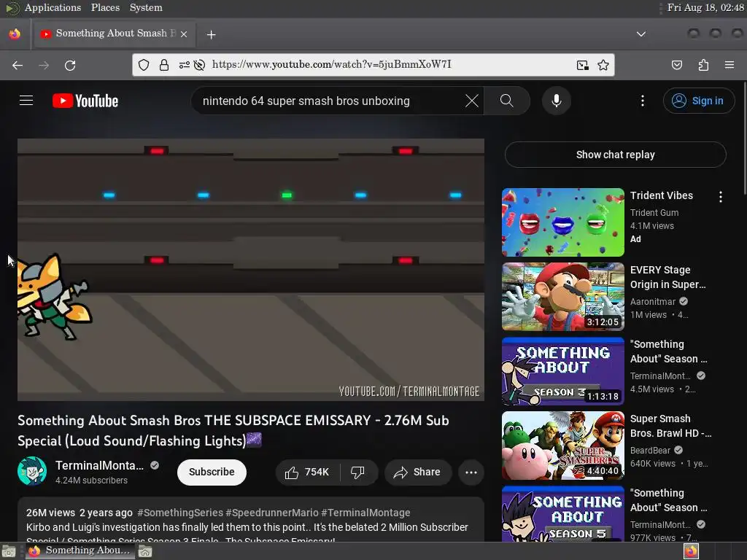Close the Something About Smash tab
The height and width of the screenshot is (560, 747).
(184, 34)
